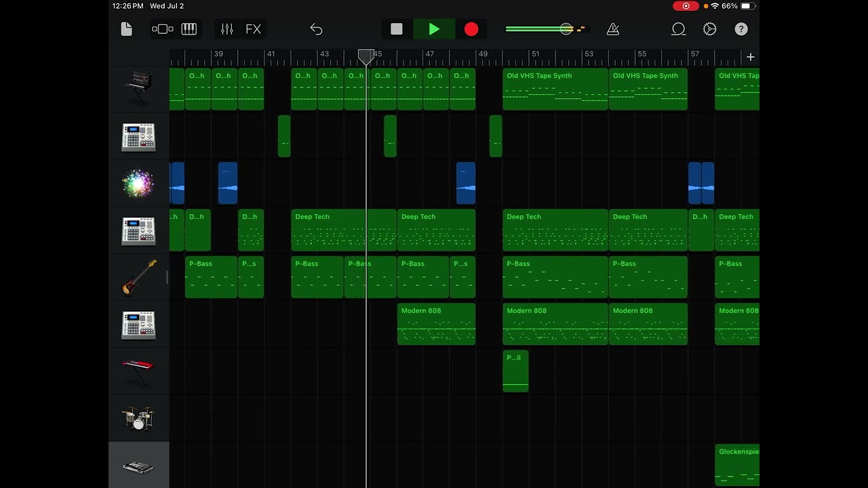Open the Loop Browser
This screenshot has height=488, width=868.
tap(678, 29)
